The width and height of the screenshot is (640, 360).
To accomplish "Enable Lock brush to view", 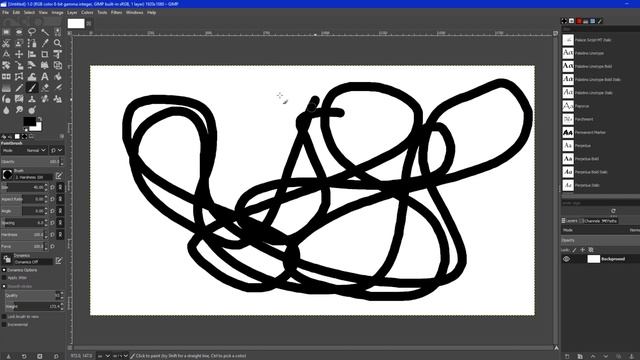I will 4,316.
